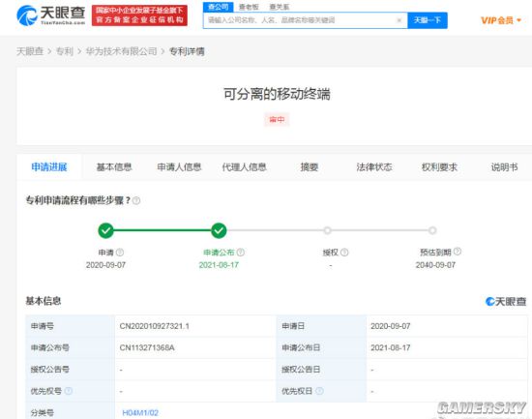
Task: Click the 基本信息 section heading
Action: click(44, 301)
